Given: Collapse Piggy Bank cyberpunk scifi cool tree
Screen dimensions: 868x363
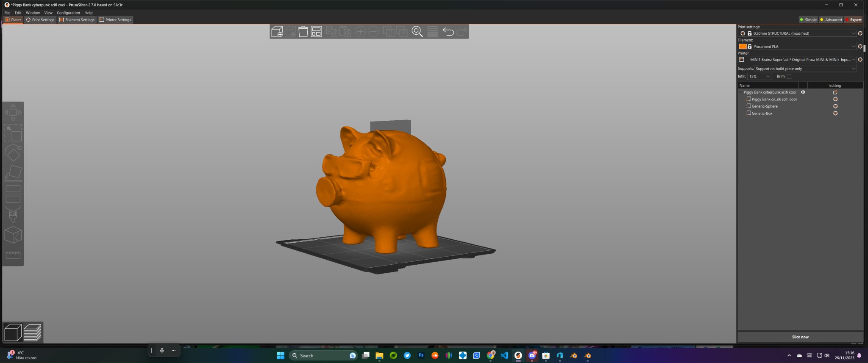Looking at the screenshot, I should pos(741,92).
